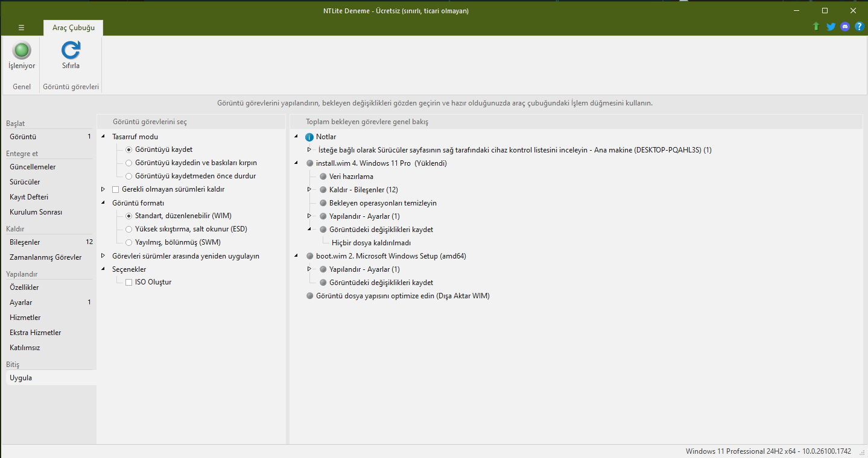Collapse the Tasarruf modu section

103,137
